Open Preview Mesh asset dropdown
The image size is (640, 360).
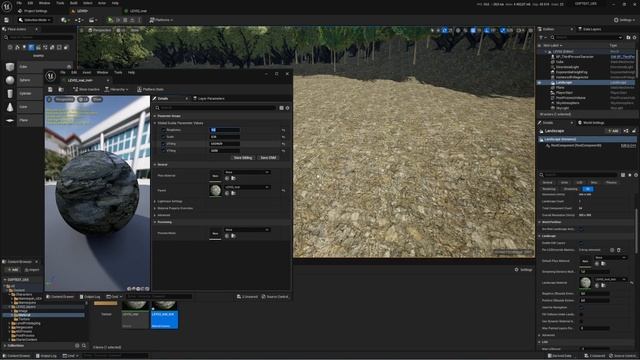tap(247, 230)
